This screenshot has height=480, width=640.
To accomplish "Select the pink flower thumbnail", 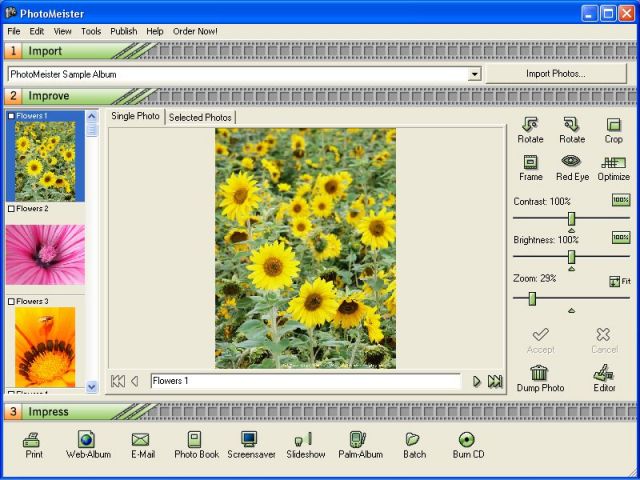I will point(45,254).
